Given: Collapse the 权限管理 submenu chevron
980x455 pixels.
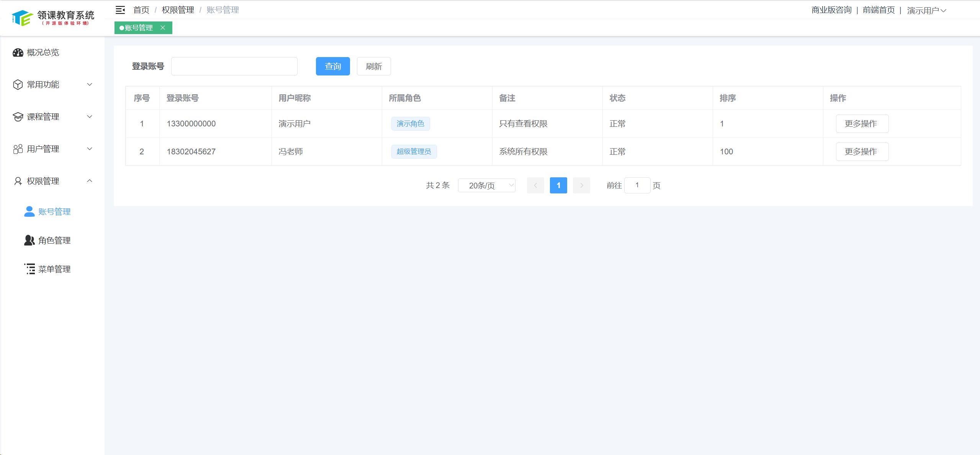Looking at the screenshot, I should coord(90,181).
